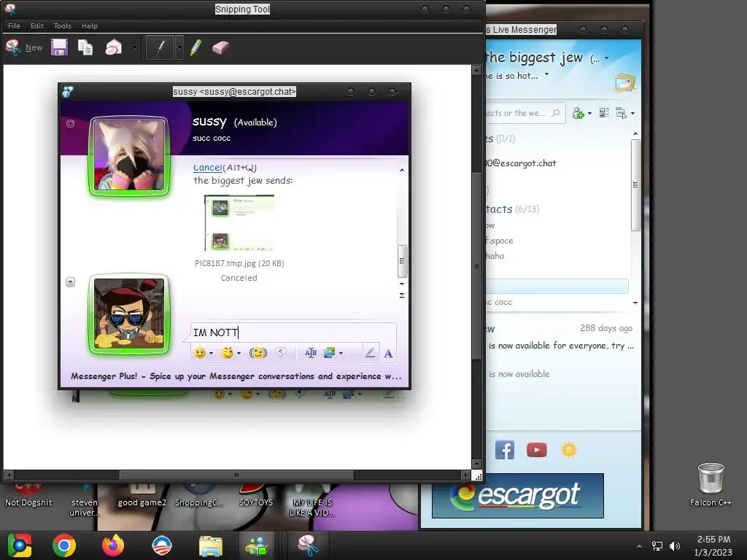Change contact list layout icon
Image resolution: width=747 pixels, height=560 pixels.
[x=604, y=113]
